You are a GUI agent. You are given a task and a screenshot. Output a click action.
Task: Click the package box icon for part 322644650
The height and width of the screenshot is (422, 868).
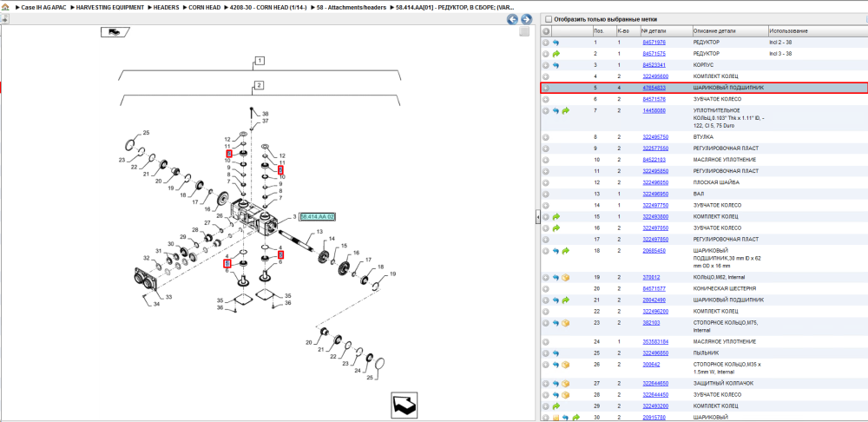point(565,384)
